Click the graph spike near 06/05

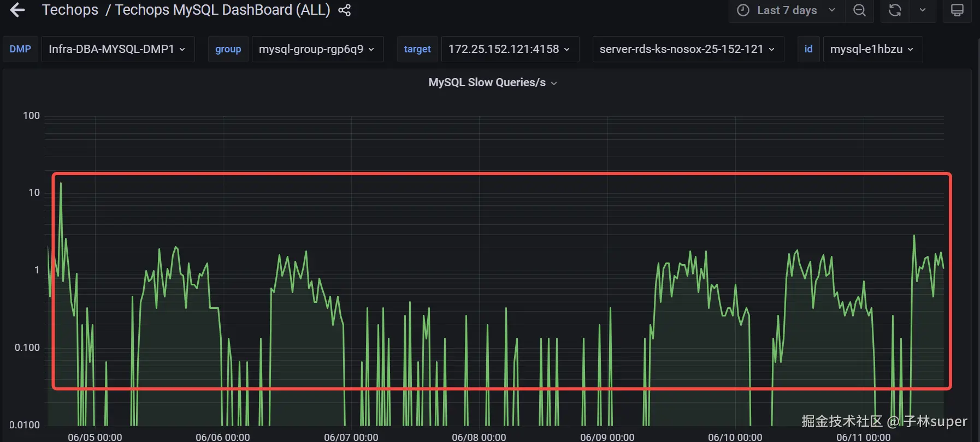pos(61,184)
